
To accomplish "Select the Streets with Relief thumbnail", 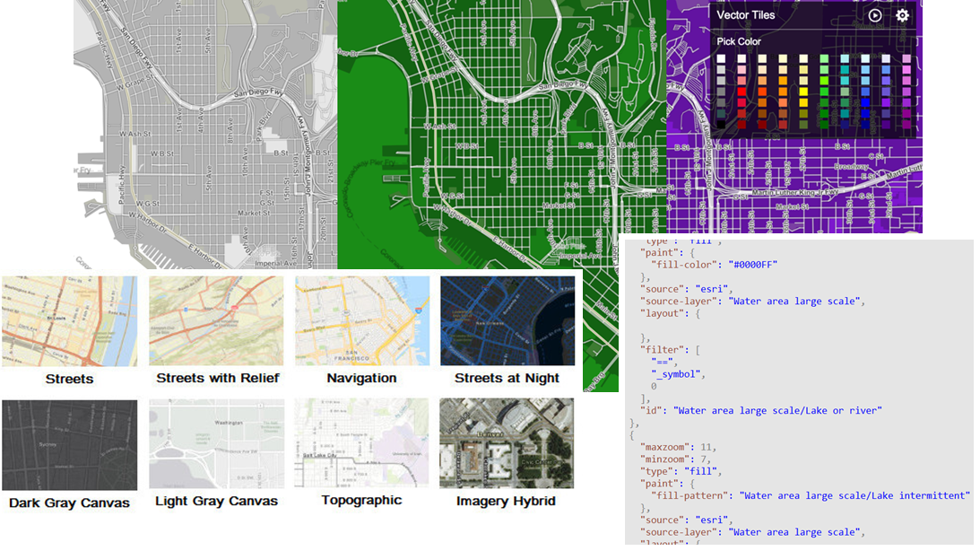I will coord(216,320).
